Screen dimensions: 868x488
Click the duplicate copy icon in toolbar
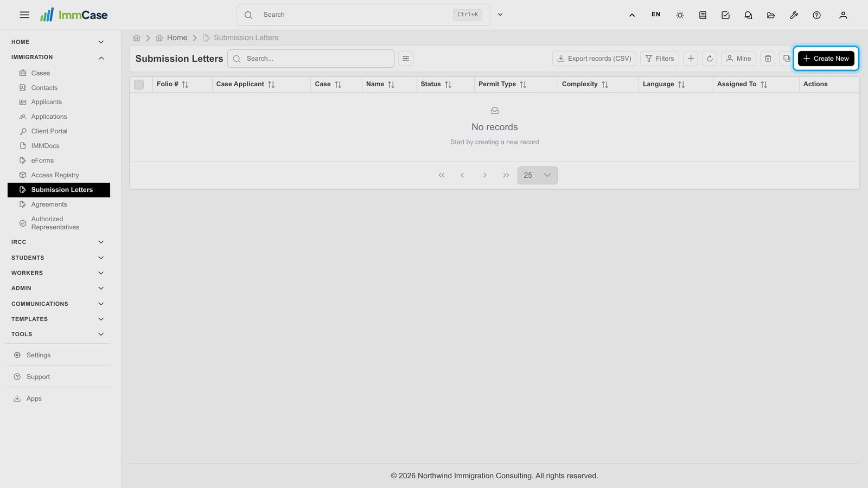click(786, 59)
